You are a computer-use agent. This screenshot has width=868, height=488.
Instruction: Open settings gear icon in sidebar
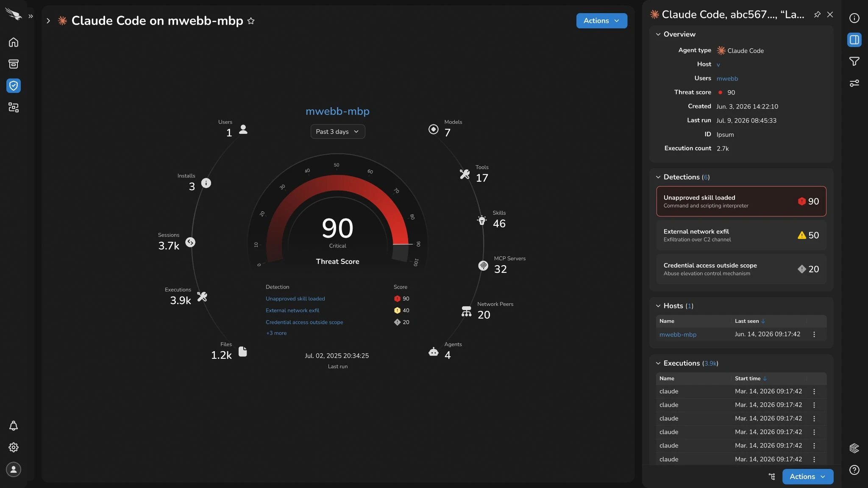coord(14,447)
